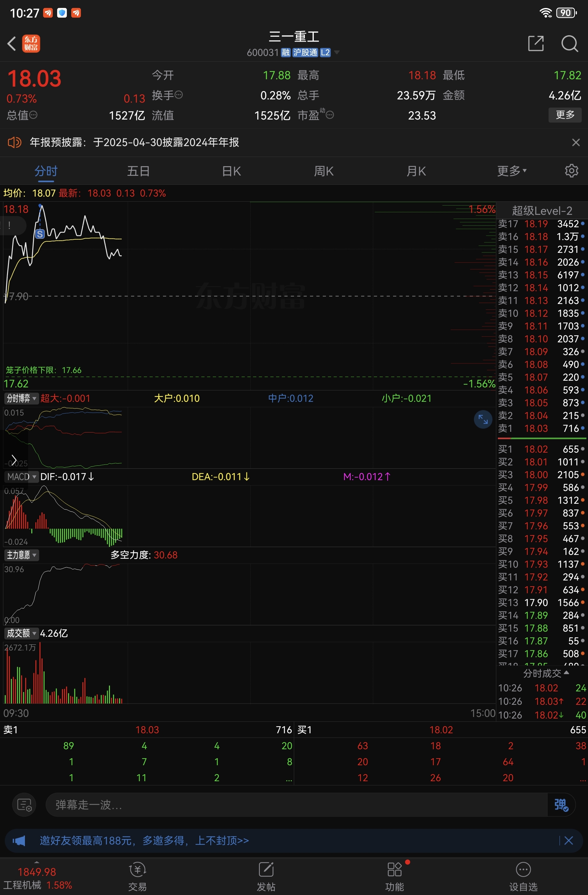Open the 主力意愿 indicator dropdown
This screenshot has height=895, width=588.
21,555
